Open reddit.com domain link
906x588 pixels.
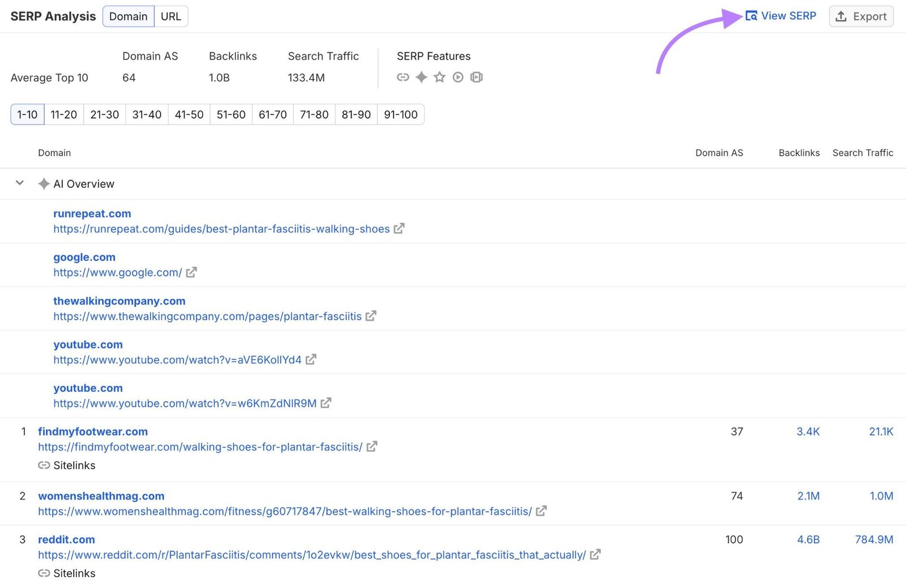tap(66, 539)
